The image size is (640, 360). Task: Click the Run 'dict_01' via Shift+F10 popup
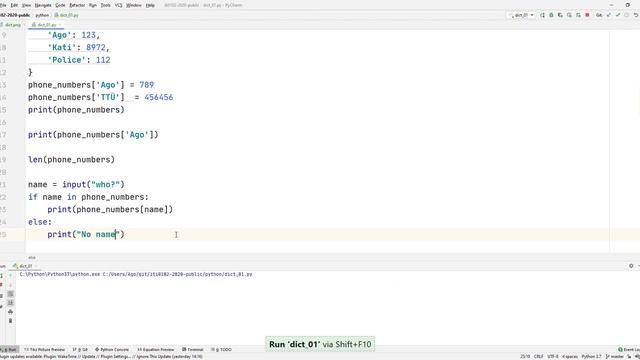[320, 344]
